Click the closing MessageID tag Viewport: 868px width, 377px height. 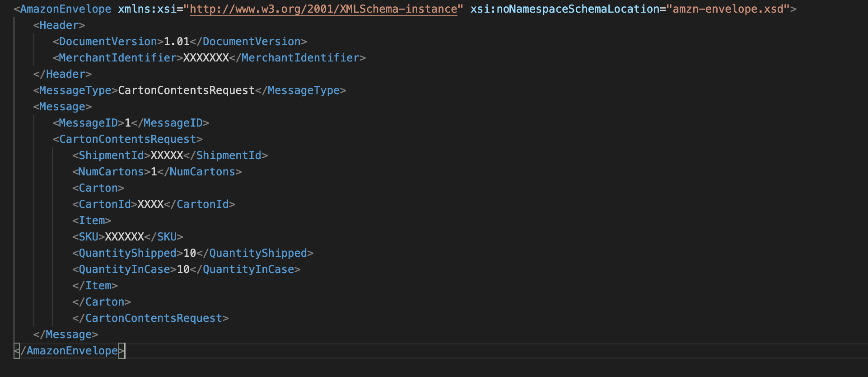click(170, 123)
